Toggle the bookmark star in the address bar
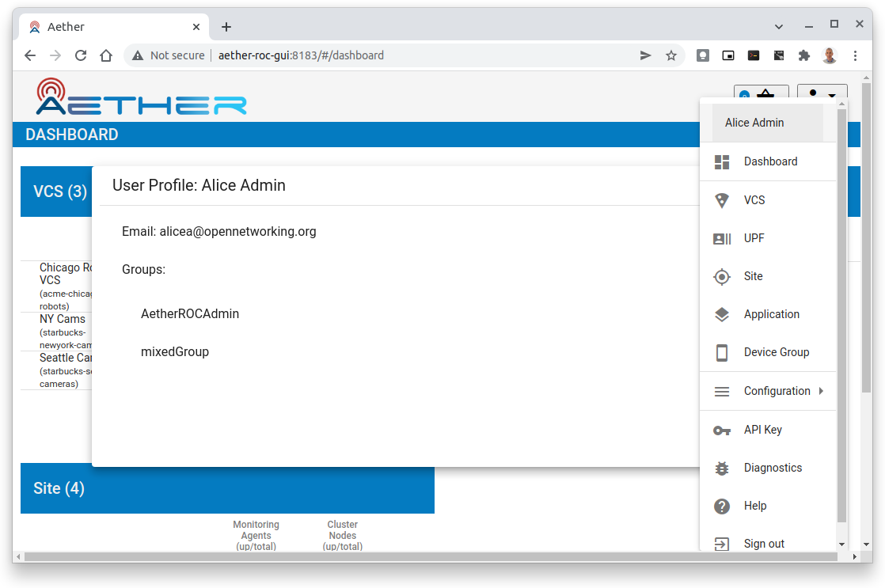This screenshot has width=885, height=588. 671,55
